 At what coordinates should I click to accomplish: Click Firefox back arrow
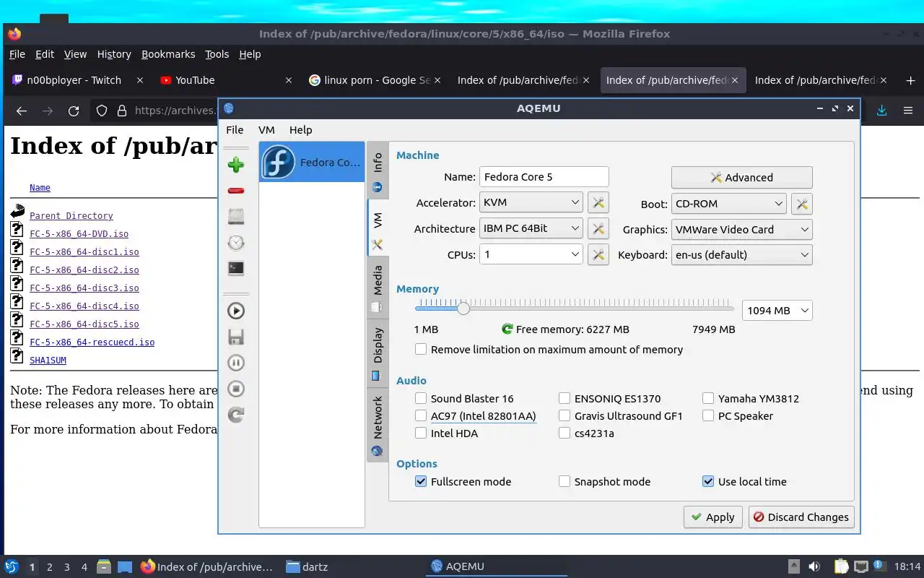(x=22, y=111)
